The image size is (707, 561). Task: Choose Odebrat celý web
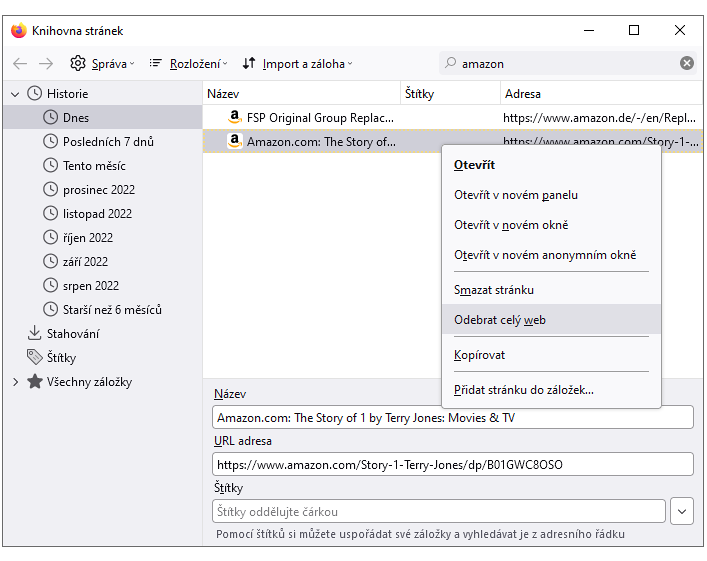point(551,320)
